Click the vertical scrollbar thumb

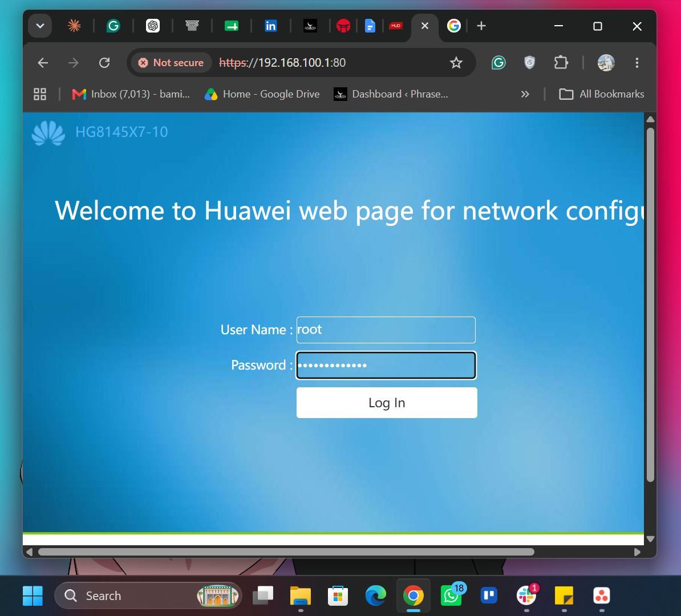650,304
